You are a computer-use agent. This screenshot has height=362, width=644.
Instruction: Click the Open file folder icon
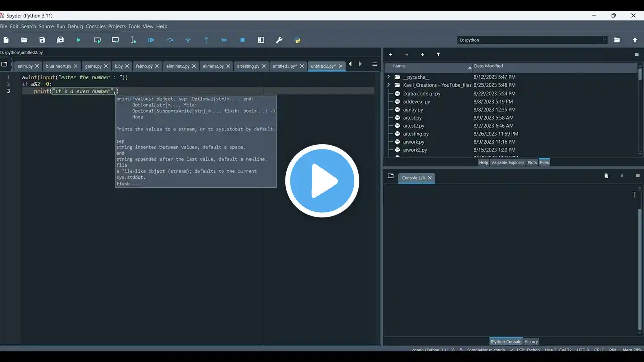click(x=24, y=40)
